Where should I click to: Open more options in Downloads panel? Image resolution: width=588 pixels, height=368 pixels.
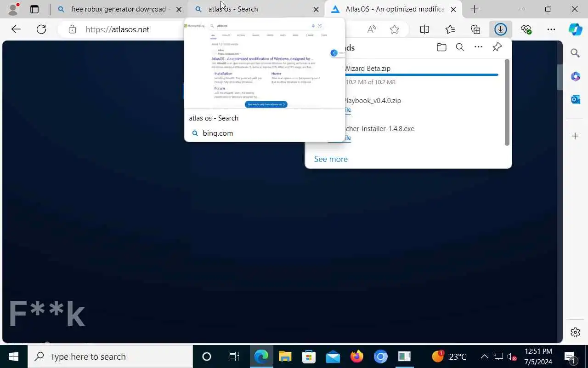click(478, 47)
